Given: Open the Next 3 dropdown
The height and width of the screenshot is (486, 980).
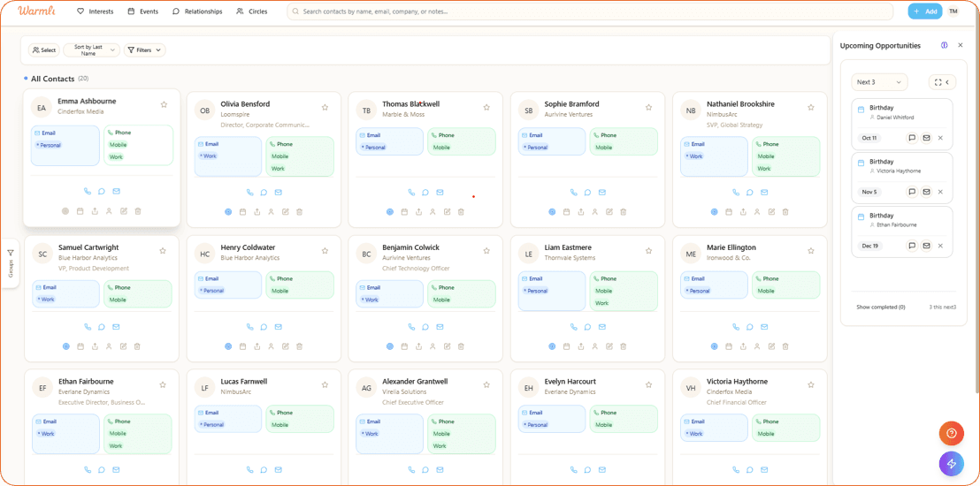Looking at the screenshot, I should click(879, 82).
